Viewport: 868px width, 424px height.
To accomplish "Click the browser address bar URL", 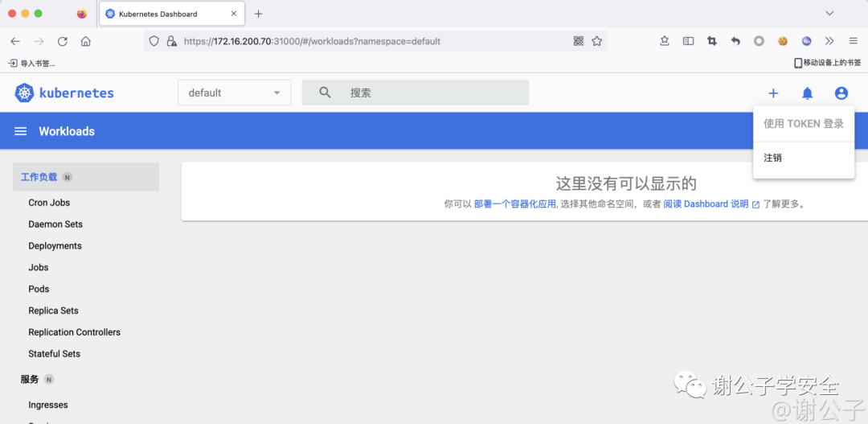I will [312, 41].
